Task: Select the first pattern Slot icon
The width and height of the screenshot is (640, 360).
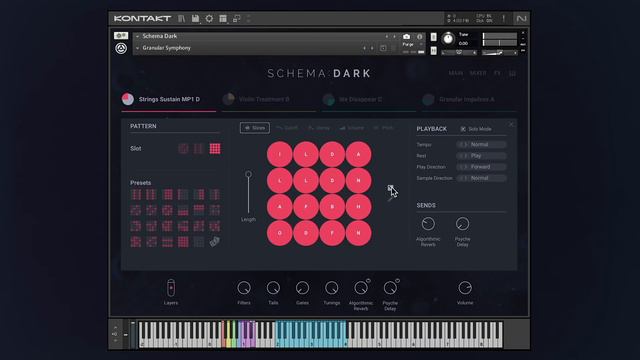Action: 183,149
